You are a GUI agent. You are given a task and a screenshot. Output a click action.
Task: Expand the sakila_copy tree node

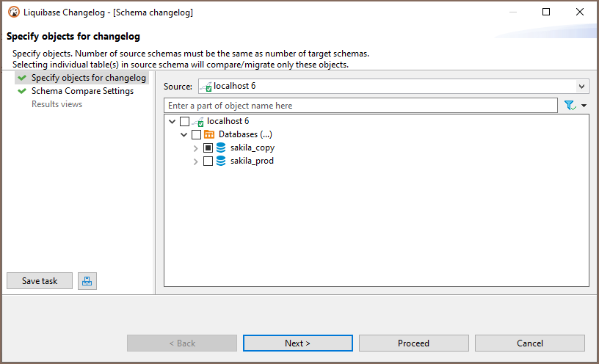195,148
